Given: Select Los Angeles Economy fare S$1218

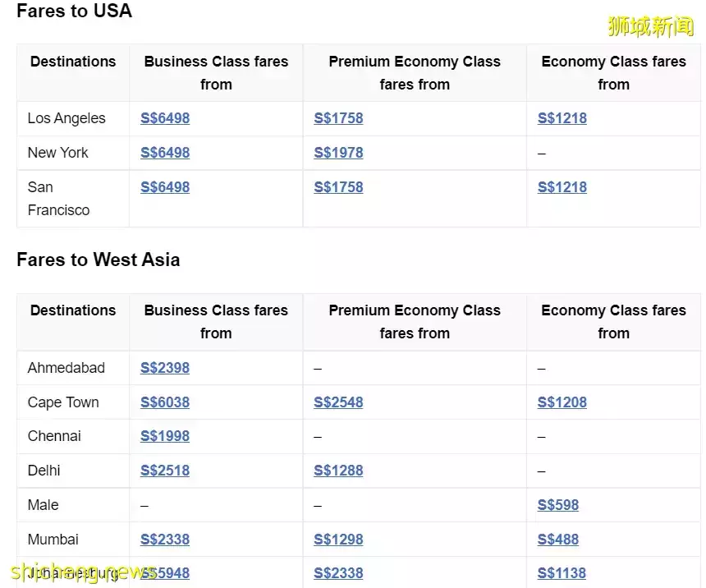Looking at the screenshot, I should 562,118.
